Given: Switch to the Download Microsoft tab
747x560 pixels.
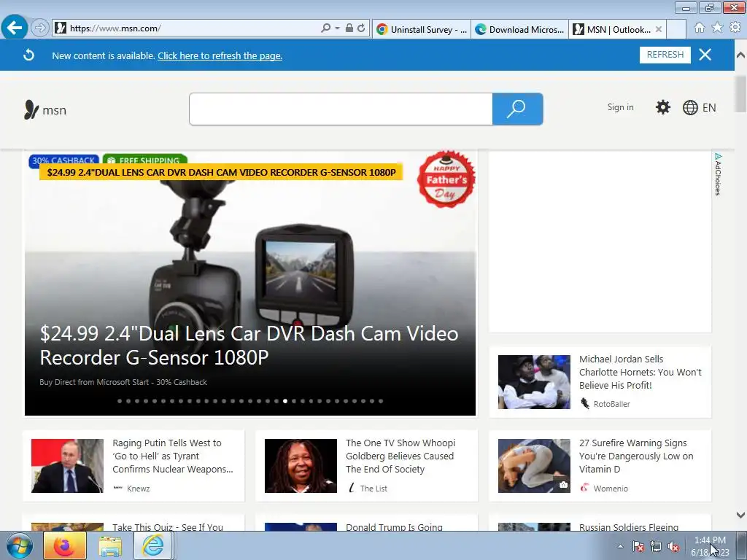Looking at the screenshot, I should (519, 29).
